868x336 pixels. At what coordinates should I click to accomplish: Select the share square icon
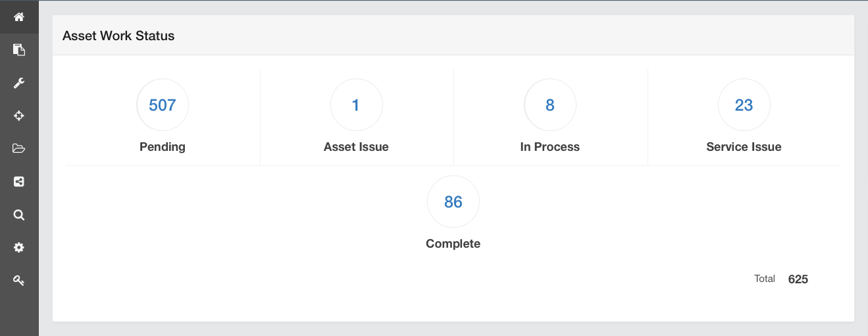19,181
